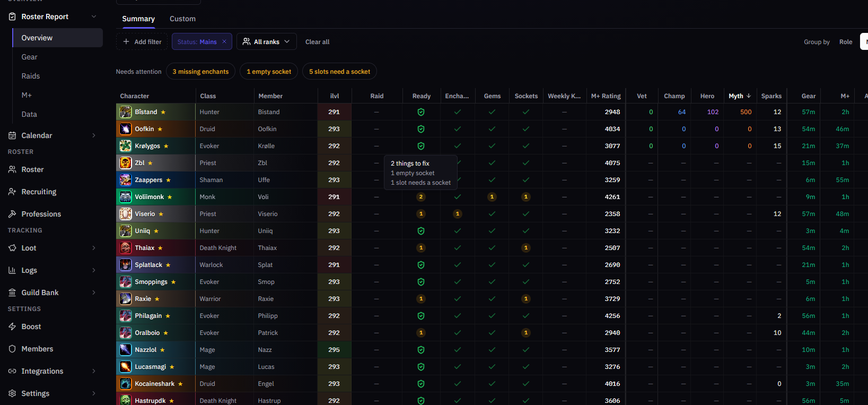Click the Recruiting add-user icon

[12, 192]
